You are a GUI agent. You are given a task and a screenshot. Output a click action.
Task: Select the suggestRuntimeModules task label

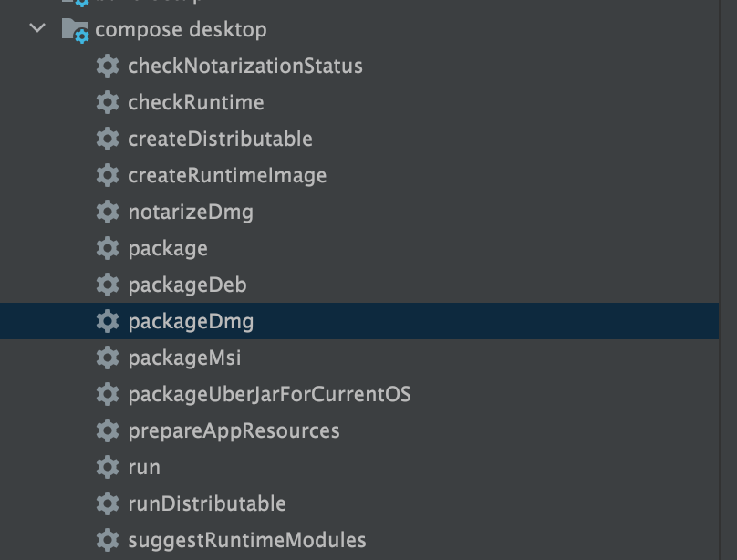click(x=247, y=540)
